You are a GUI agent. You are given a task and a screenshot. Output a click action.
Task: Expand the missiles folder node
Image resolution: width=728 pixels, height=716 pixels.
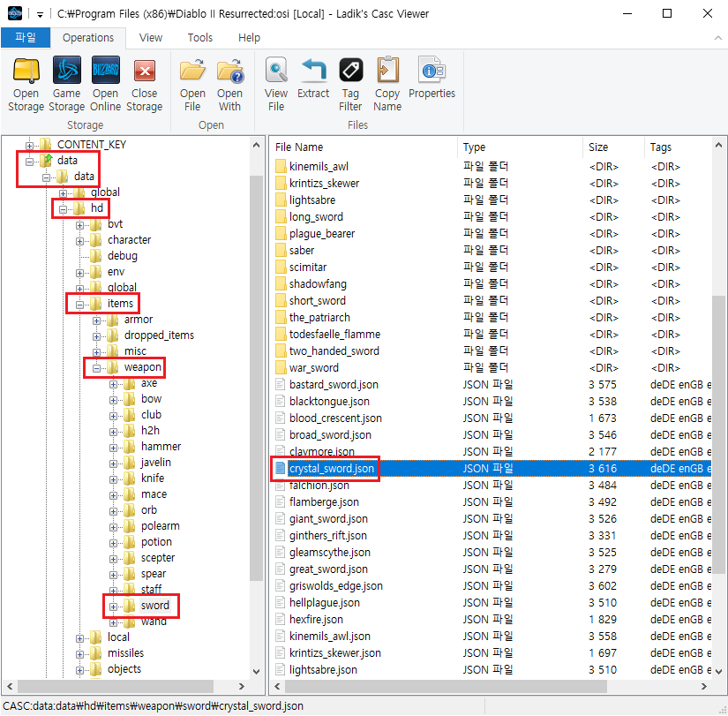click(79, 654)
